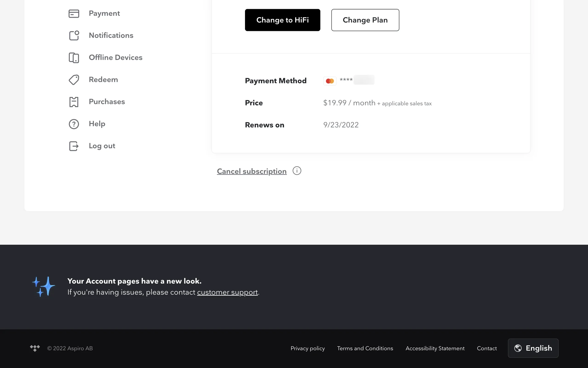Click the Log out arrow icon
Viewport: 588px width, 368px height.
74,146
